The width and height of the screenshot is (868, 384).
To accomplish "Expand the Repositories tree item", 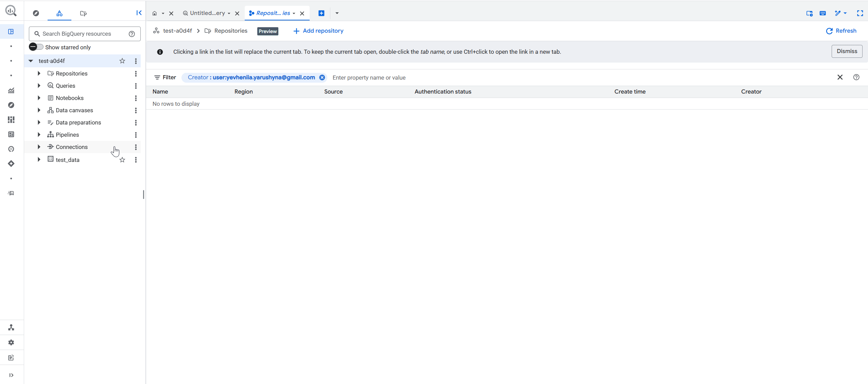I will click(x=39, y=73).
